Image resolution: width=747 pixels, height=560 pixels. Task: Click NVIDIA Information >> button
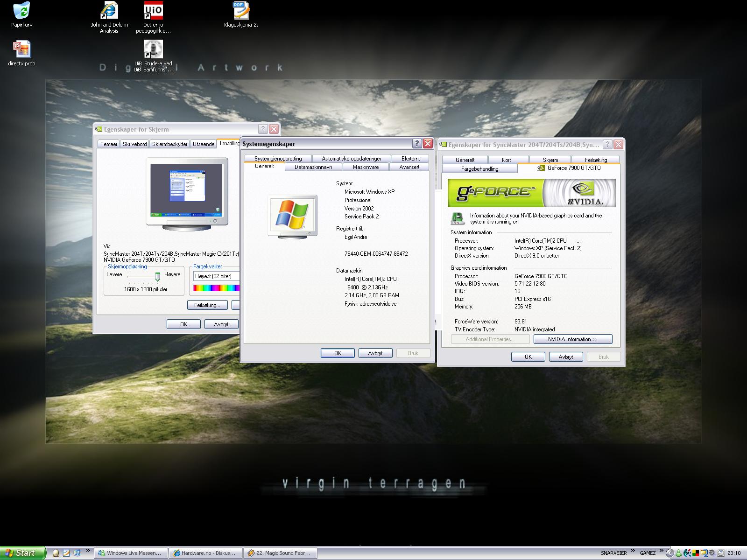click(x=573, y=339)
